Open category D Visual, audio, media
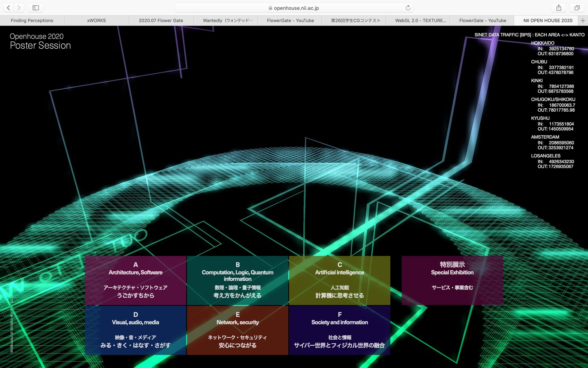This screenshot has width=588, height=368. 135,330
